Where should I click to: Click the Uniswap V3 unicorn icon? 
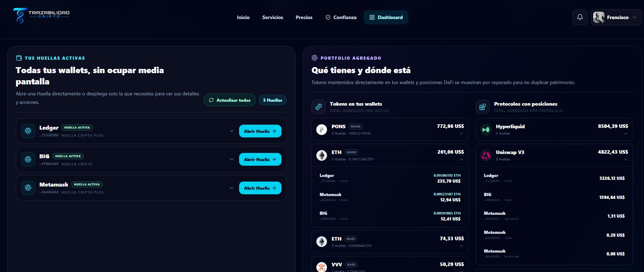[486, 155]
